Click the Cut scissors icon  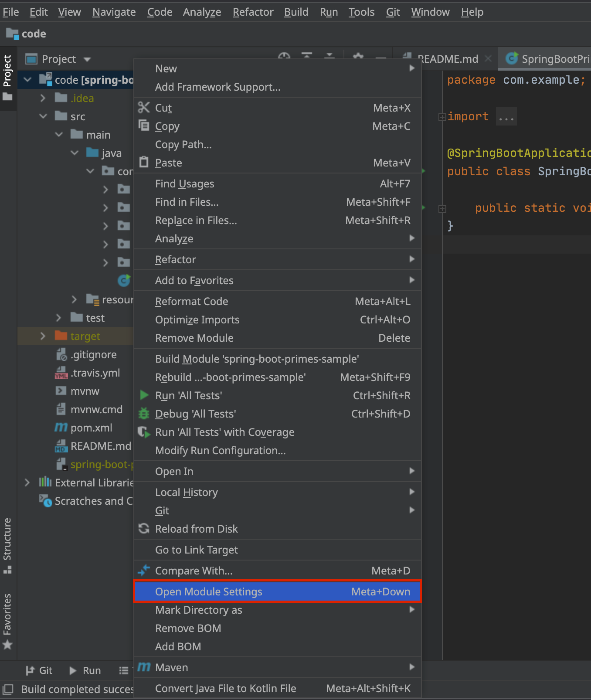coord(144,107)
